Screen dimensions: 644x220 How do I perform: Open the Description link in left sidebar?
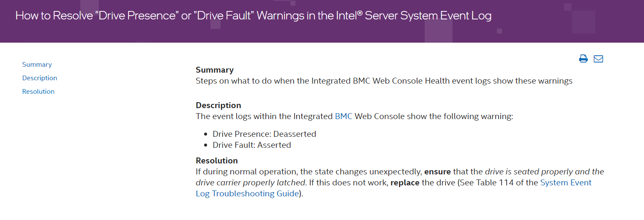tap(40, 78)
